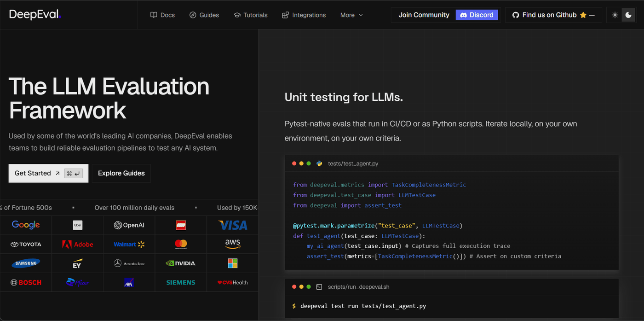Click 'from deepeval import assert_test' line

click(x=347, y=205)
